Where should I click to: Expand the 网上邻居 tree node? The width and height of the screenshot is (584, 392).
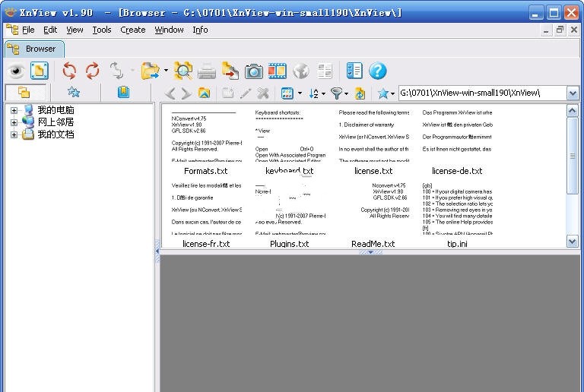click(x=14, y=122)
